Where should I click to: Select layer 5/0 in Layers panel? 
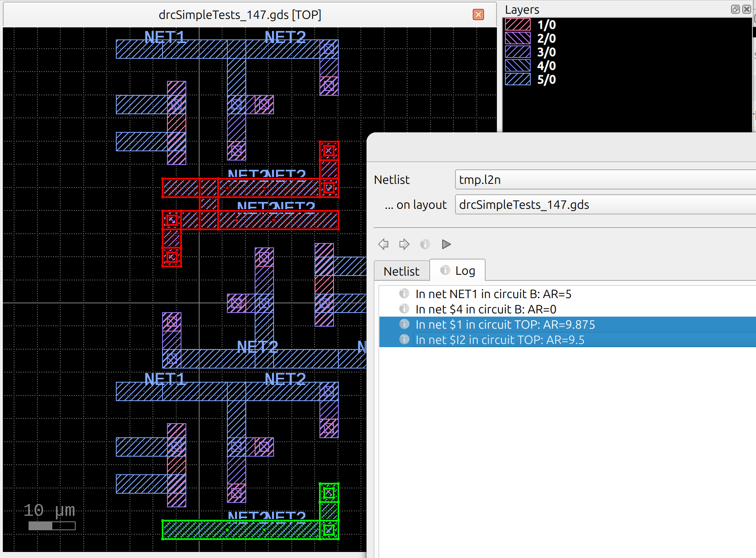click(x=546, y=80)
